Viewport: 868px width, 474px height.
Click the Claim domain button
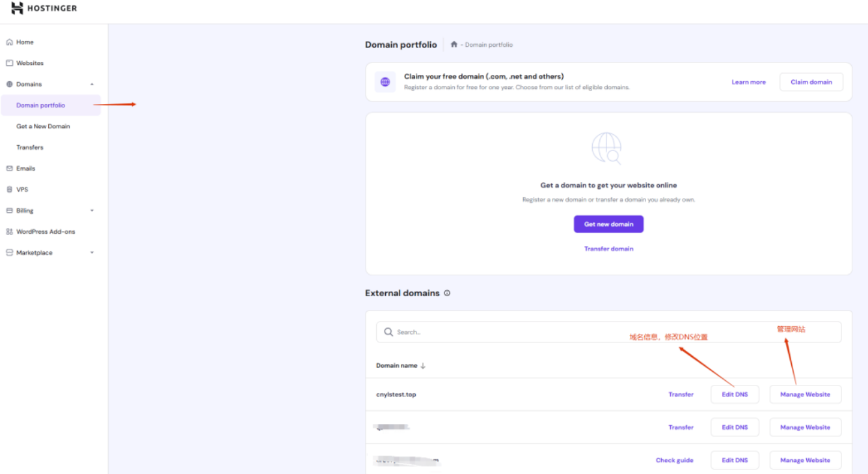coord(811,82)
